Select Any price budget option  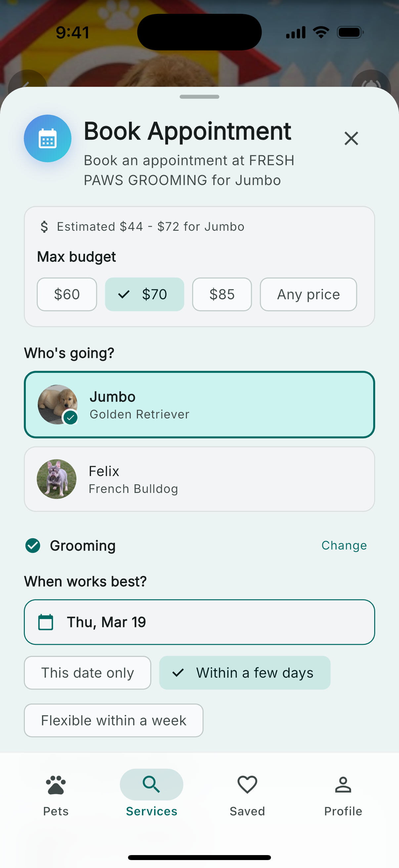(x=308, y=294)
